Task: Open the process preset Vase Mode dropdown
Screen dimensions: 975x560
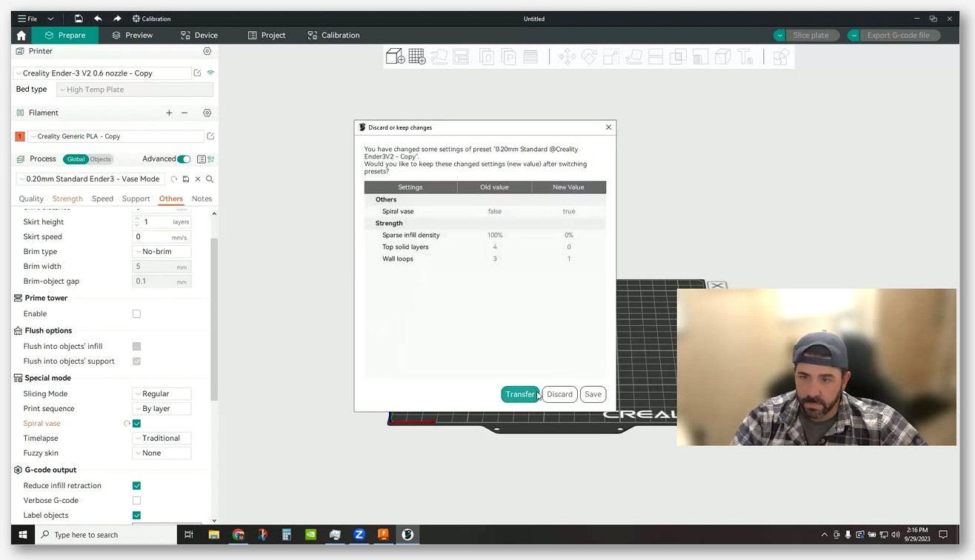Action: click(90, 179)
